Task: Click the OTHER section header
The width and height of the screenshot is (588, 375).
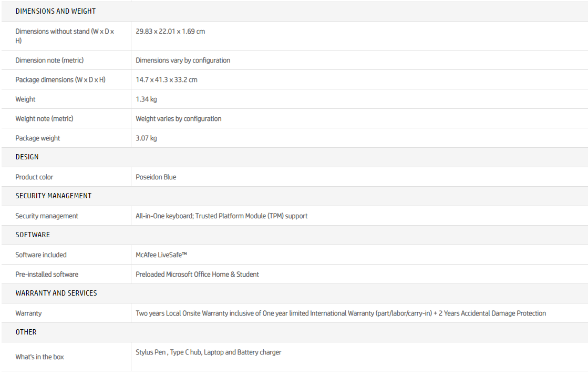Action: (x=26, y=332)
